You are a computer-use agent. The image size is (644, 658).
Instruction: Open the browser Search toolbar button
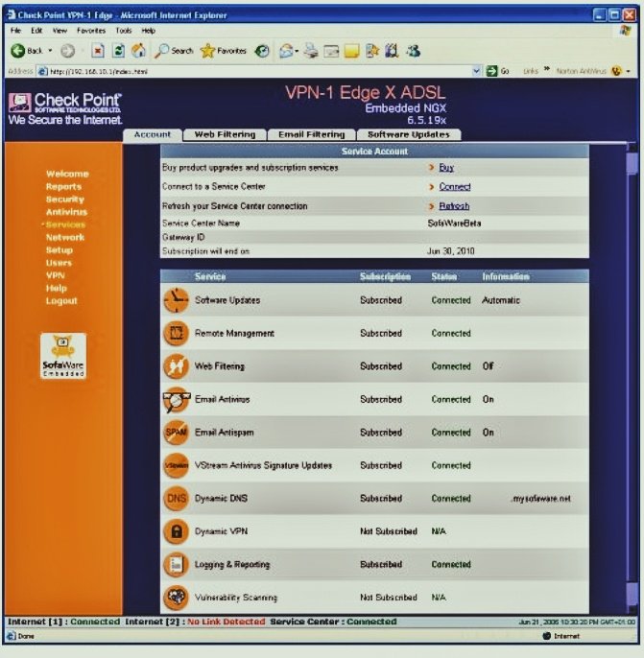[x=174, y=51]
